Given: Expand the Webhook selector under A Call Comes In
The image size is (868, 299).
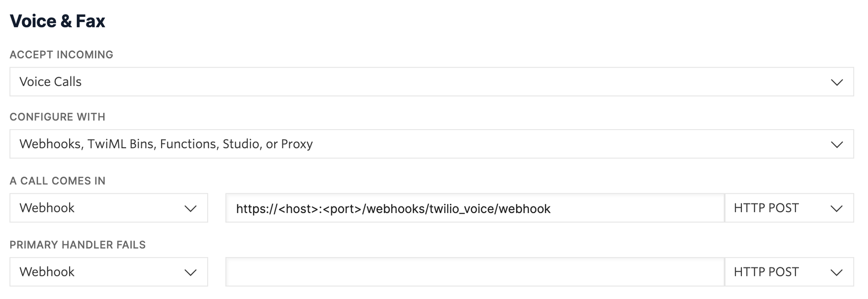Looking at the screenshot, I should click(108, 208).
